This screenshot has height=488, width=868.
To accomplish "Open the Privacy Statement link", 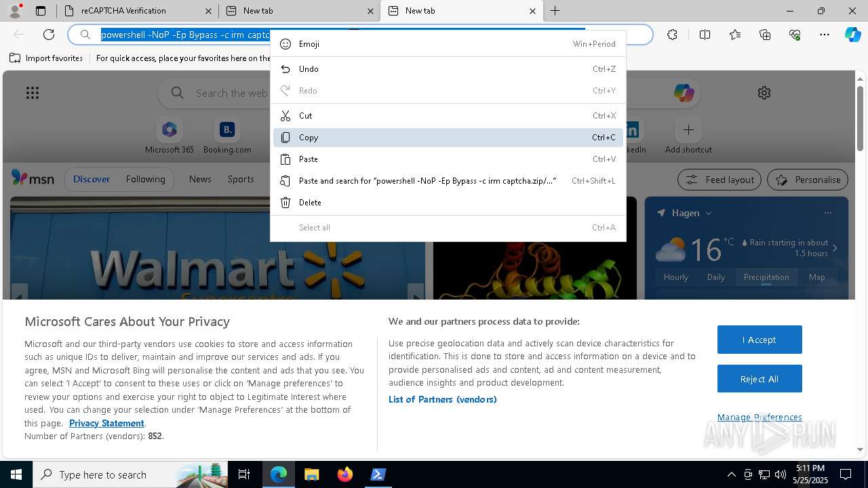I will click(x=106, y=423).
